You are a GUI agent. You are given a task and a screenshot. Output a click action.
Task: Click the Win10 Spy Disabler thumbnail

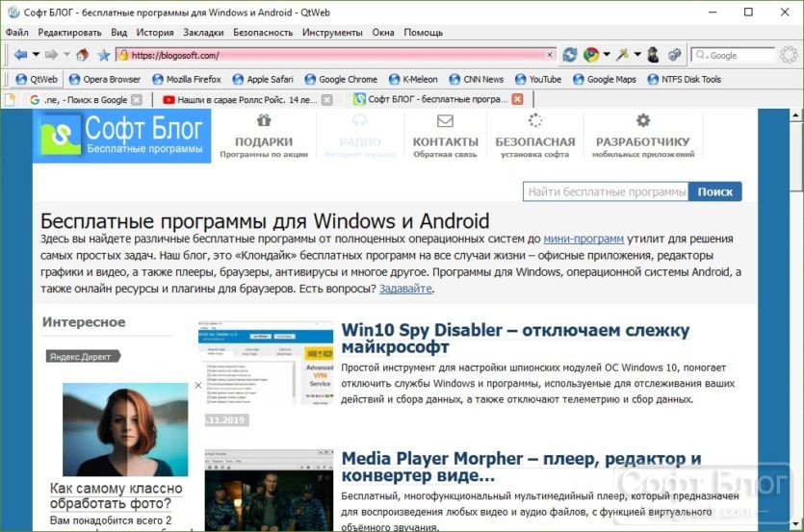pos(266,364)
